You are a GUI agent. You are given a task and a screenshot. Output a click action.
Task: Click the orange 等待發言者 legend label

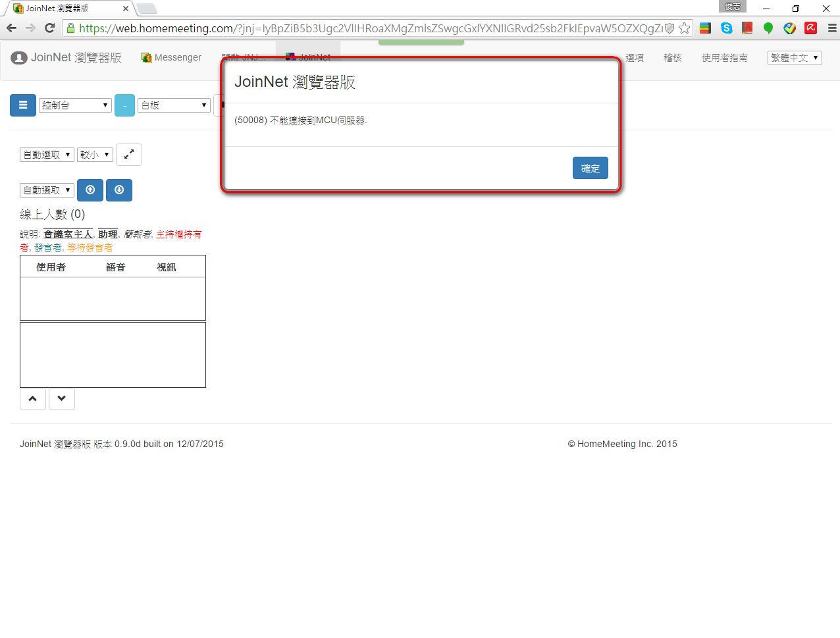(x=90, y=248)
